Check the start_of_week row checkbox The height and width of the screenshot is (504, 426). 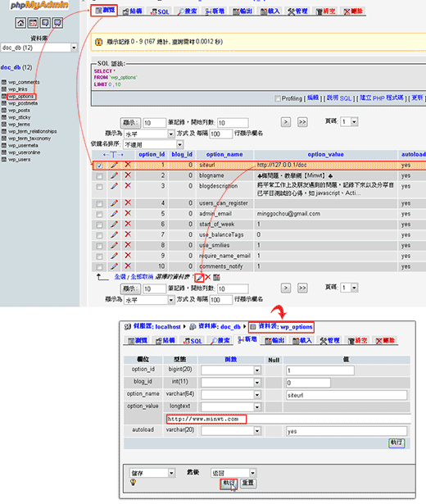(x=100, y=225)
